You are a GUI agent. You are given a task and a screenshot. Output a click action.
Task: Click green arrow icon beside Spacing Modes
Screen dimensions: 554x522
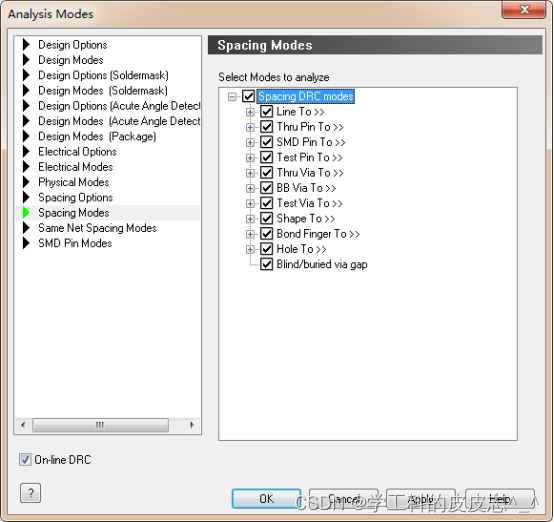click(x=26, y=212)
